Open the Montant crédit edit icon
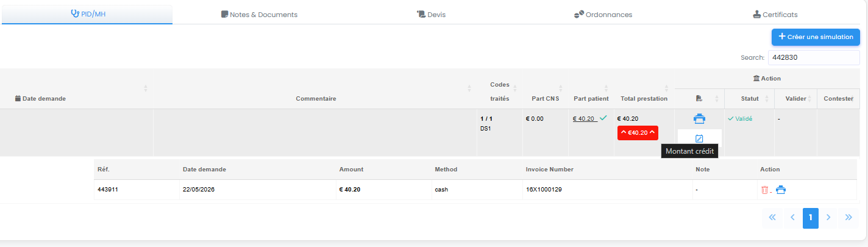Screen dimensions: 868x247 tap(699, 138)
